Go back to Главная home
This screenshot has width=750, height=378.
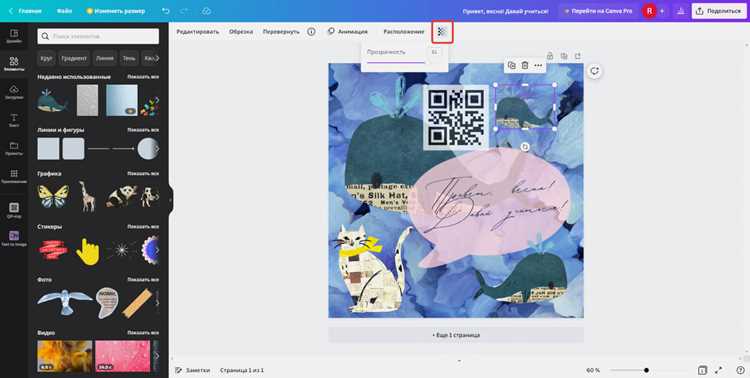[x=25, y=11]
